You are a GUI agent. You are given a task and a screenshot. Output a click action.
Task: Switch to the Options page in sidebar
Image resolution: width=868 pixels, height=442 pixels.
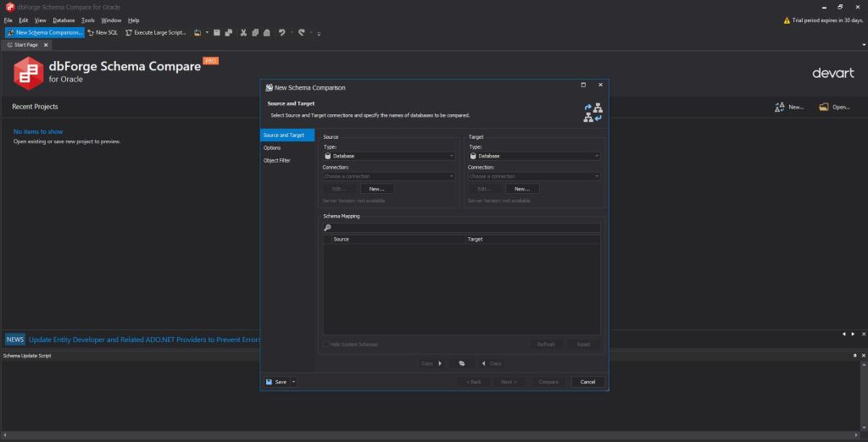(x=272, y=147)
